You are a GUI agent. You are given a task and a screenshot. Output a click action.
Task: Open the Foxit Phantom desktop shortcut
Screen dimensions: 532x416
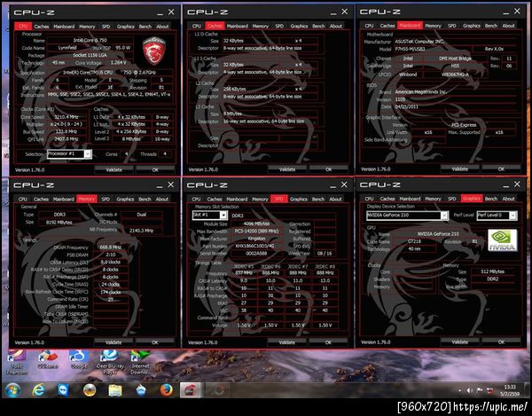pyautogui.click(x=16, y=363)
